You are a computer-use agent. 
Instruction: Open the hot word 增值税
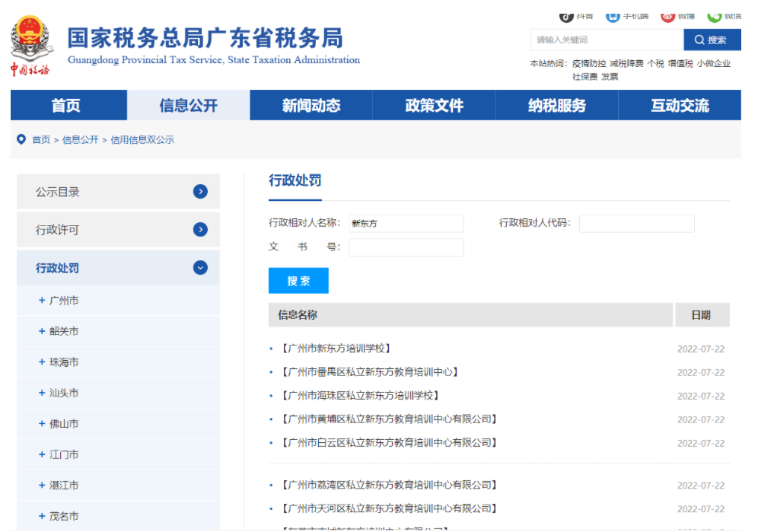click(x=680, y=63)
